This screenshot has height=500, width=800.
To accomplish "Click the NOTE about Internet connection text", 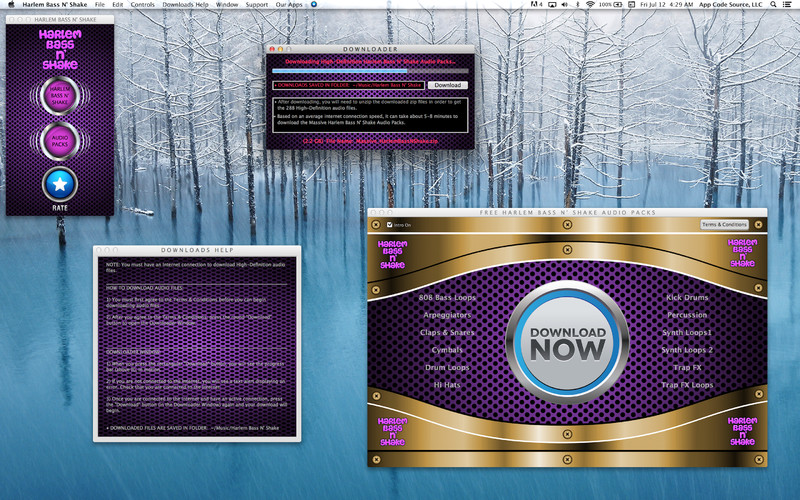I will click(x=195, y=267).
